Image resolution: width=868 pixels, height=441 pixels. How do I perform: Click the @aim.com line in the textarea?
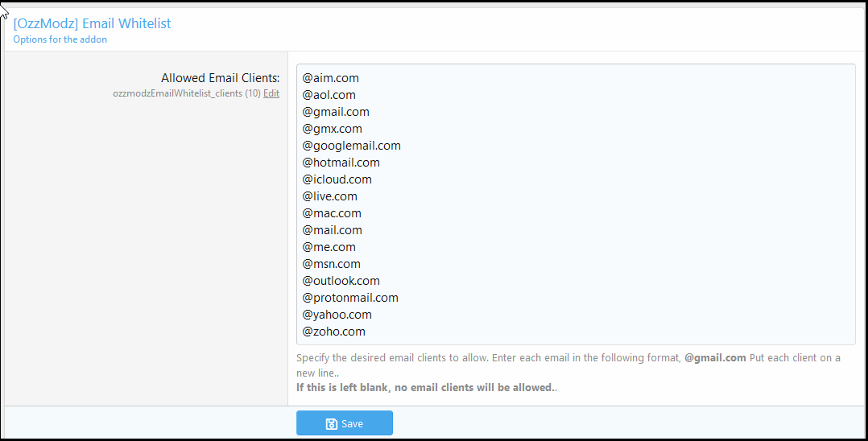[x=330, y=78]
